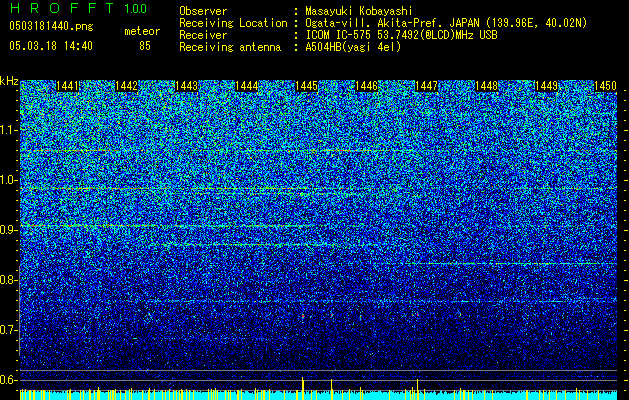This screenshot has height=400, width=629.
Task: Click the 0.6 kHz axis label
Action: [8, 380]
